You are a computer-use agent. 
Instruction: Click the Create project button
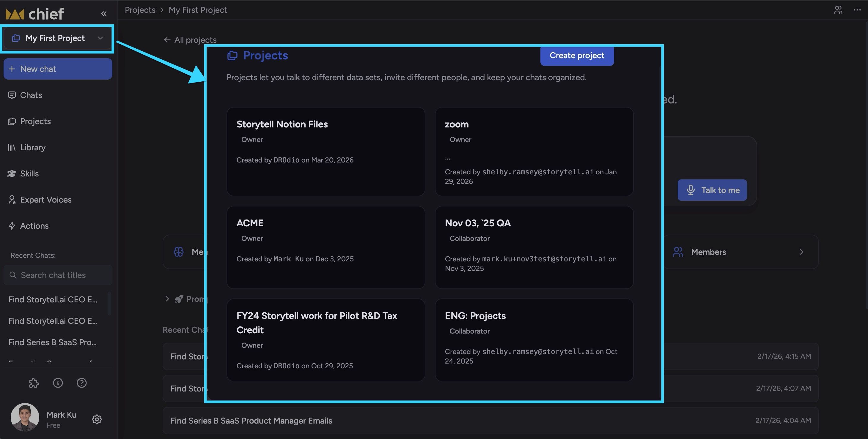577,56
